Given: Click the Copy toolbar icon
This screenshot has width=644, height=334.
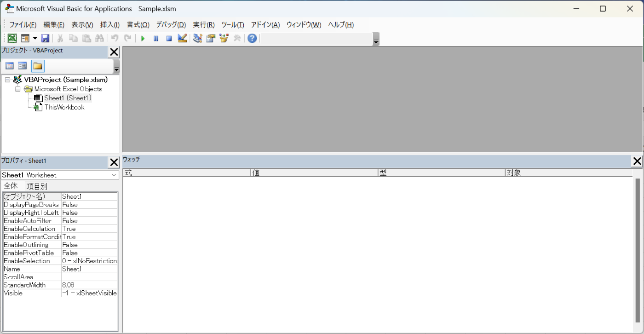Looking at the screenshot, I should pos(73,39).
